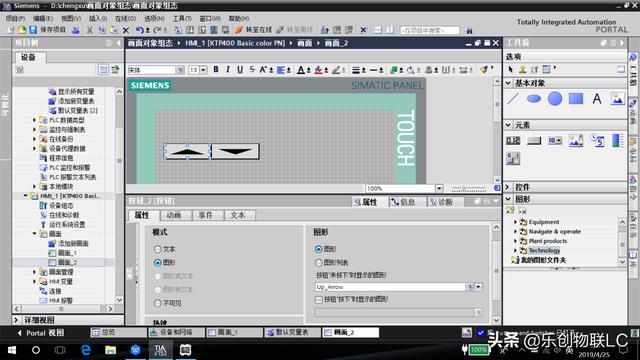The height and width of the screenshot is (360, 640).
Task: Open the font size 13 dropdown
Action: point(203,70)
